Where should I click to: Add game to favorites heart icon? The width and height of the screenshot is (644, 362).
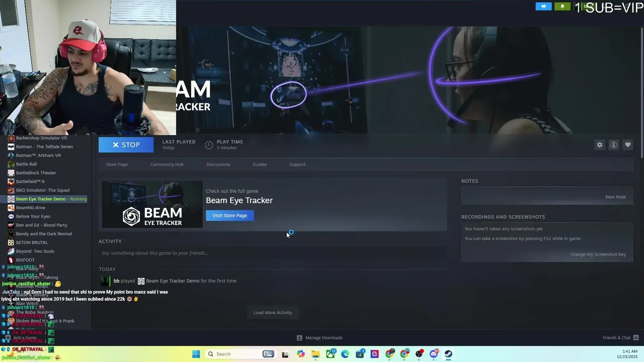628,145
